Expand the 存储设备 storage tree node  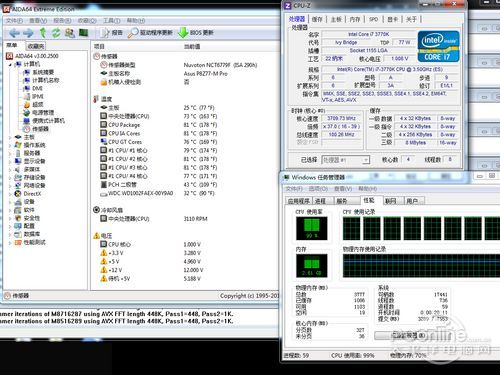click(x=10, y=178)
